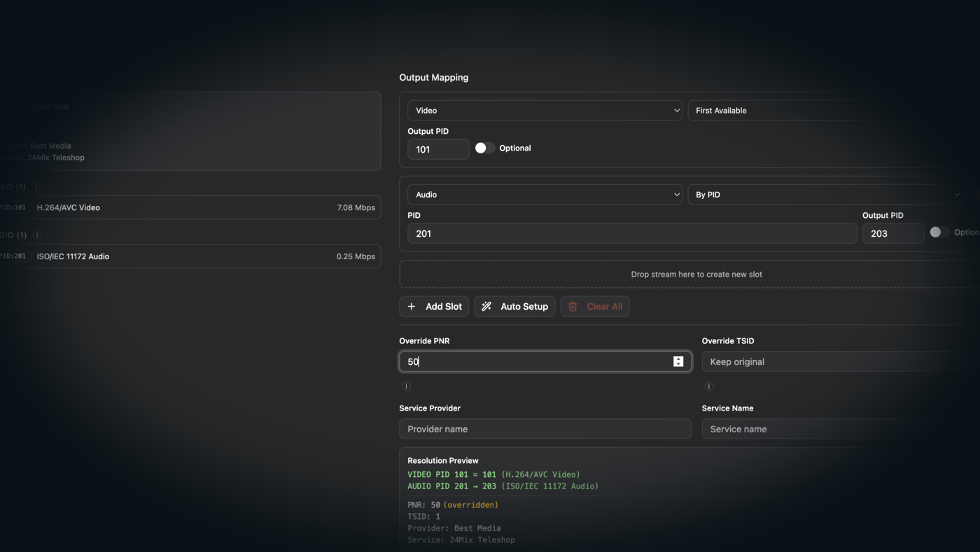Click the info icon next to AUDIO (1)
The height and width of the screenshot is (552, 980).
click(37, 235)
